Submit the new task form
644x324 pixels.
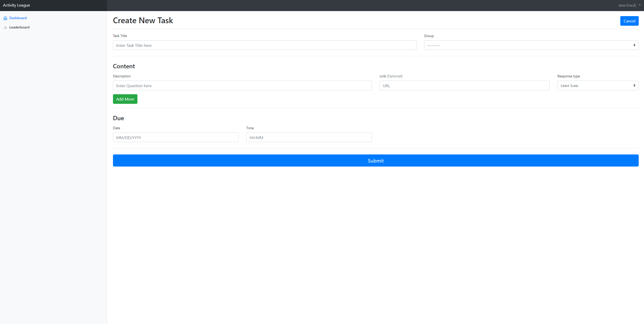(x=375, y=160)
